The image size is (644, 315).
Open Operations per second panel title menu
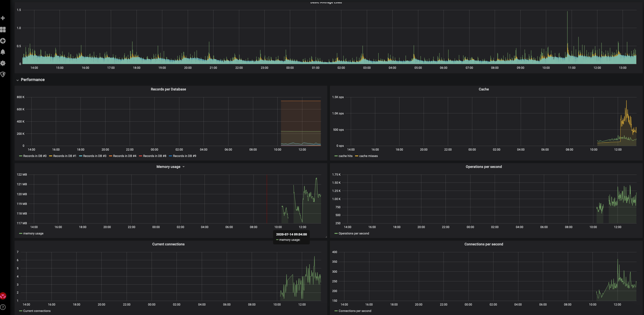click(x=484, y=167)
